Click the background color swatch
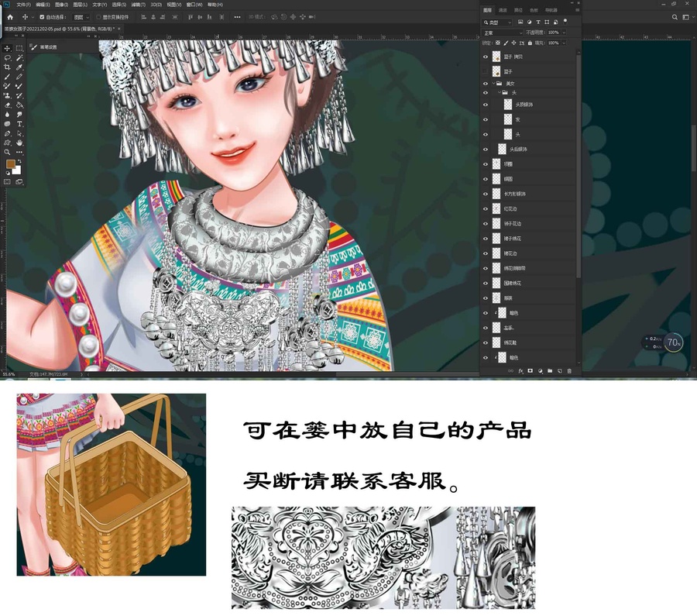This screenshot has width=697, height=616. click(x=17, y=170)
